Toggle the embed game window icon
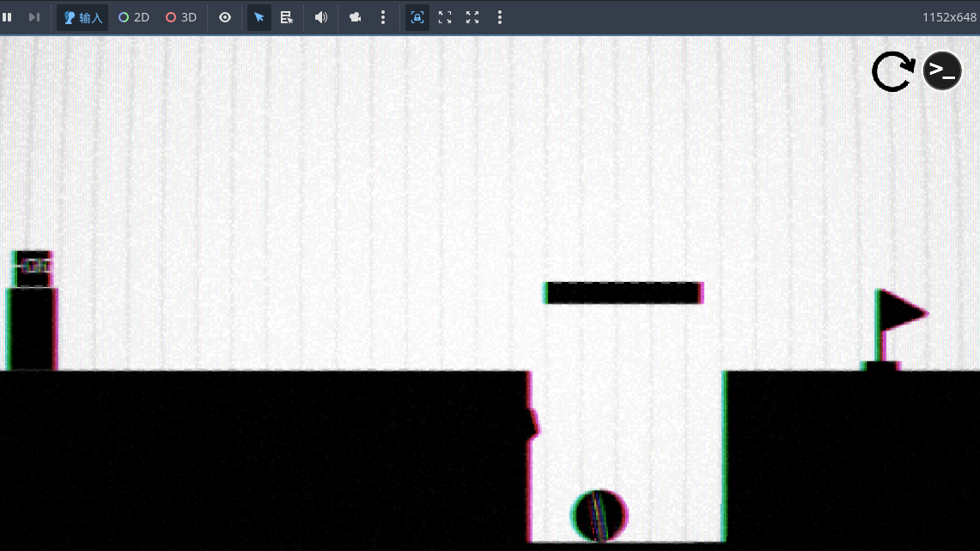Image resolution: width=980 pixels, height=551 pixels. coord(417,17)
